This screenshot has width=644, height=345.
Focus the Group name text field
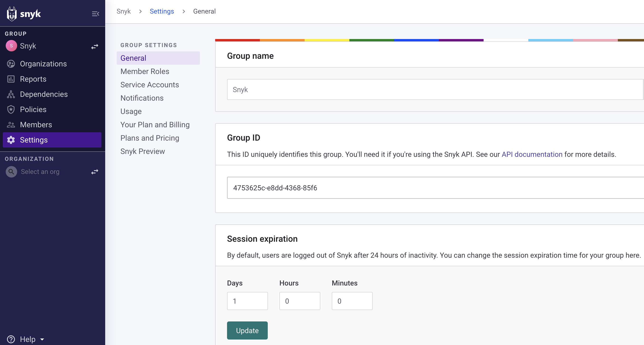[x=435, y=89]
